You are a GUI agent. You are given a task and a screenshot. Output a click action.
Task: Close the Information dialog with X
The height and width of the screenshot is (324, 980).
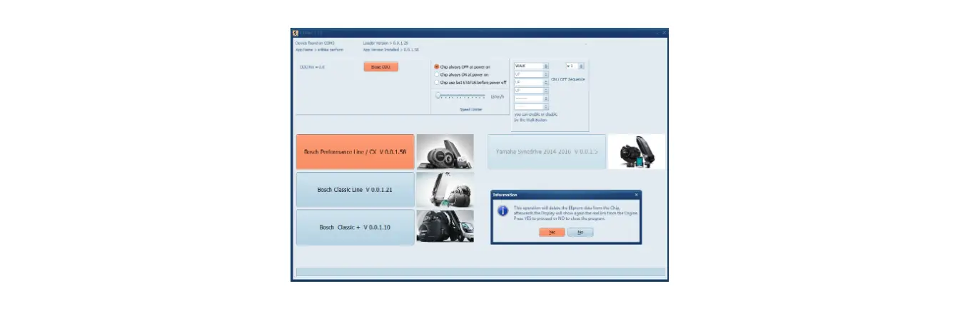pyautogui.click(x=637, y=194)
